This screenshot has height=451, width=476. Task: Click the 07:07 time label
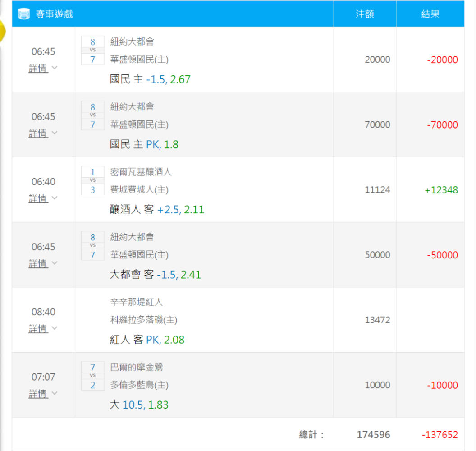pos(43,377)
